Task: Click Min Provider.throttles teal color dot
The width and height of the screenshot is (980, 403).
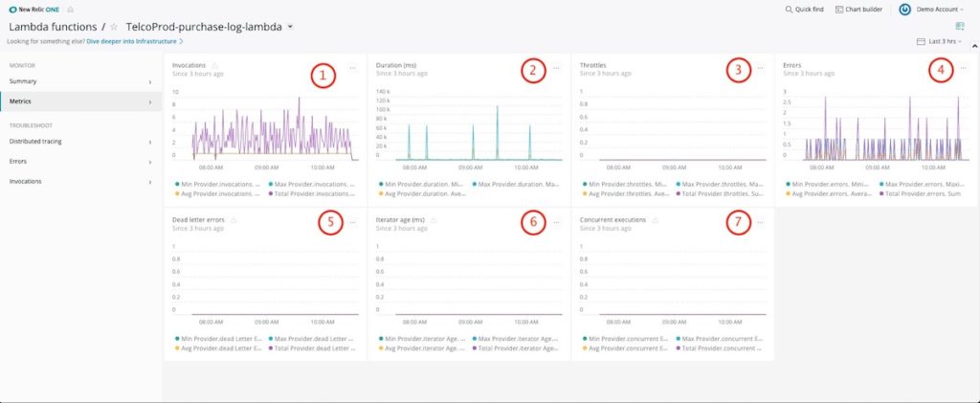Action: coord(585,185)
